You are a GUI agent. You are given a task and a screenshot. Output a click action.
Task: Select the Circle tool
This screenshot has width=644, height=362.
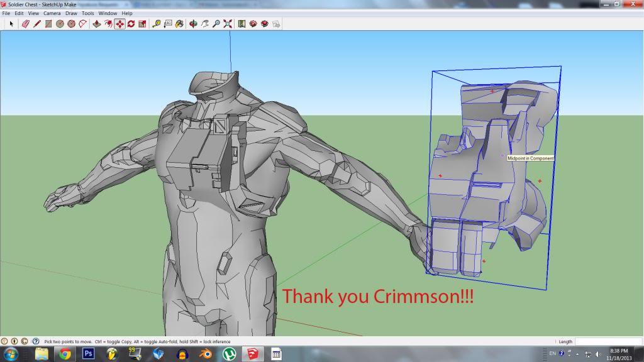(60, 24)
